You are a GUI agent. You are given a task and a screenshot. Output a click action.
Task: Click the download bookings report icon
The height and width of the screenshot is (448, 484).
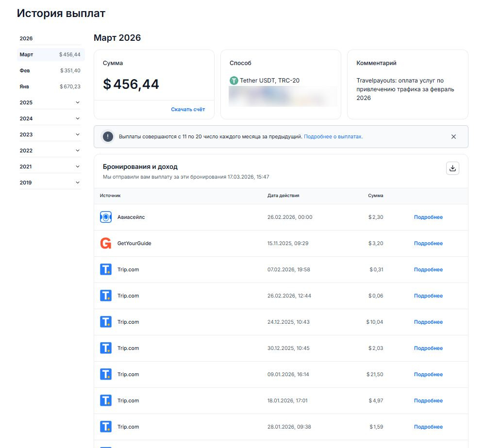pyautogui.click(x=452, y=168)
